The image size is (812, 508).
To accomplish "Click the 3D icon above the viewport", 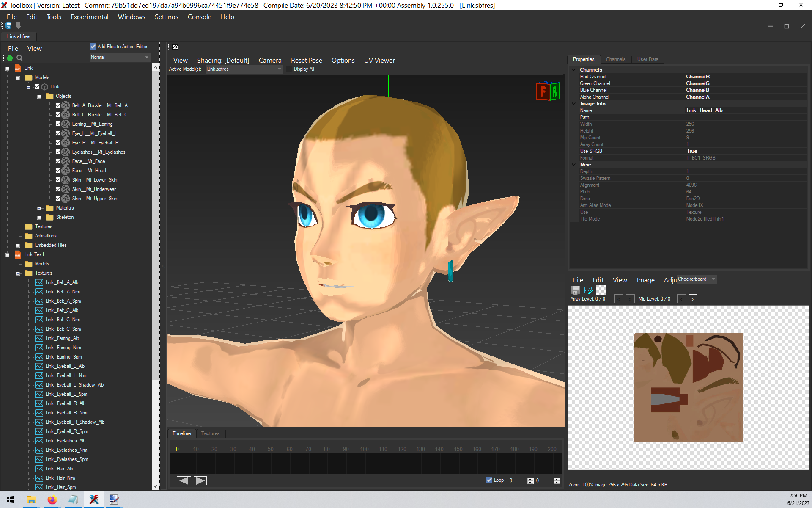I will point(175,47).
